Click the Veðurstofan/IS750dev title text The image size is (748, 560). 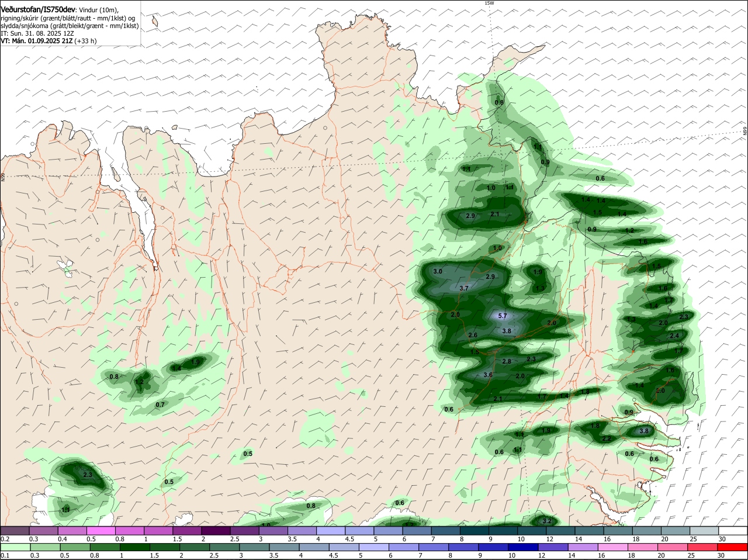[38, 10]
